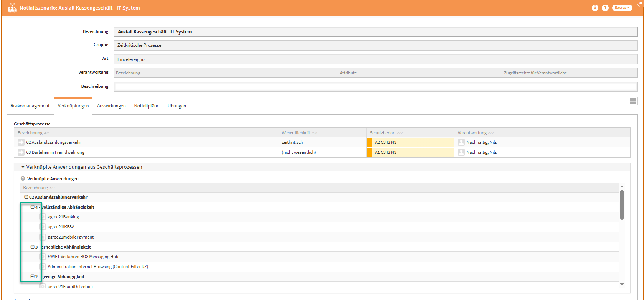Click the info icon in the header
This screenshot has width=644, height=300.
click(x=595, y=8)
